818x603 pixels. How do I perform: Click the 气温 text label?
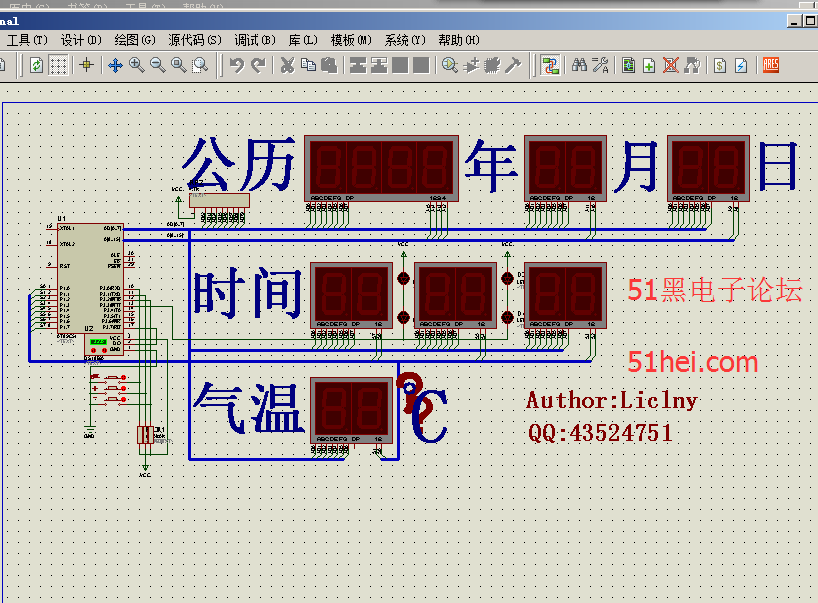[248, 408]
